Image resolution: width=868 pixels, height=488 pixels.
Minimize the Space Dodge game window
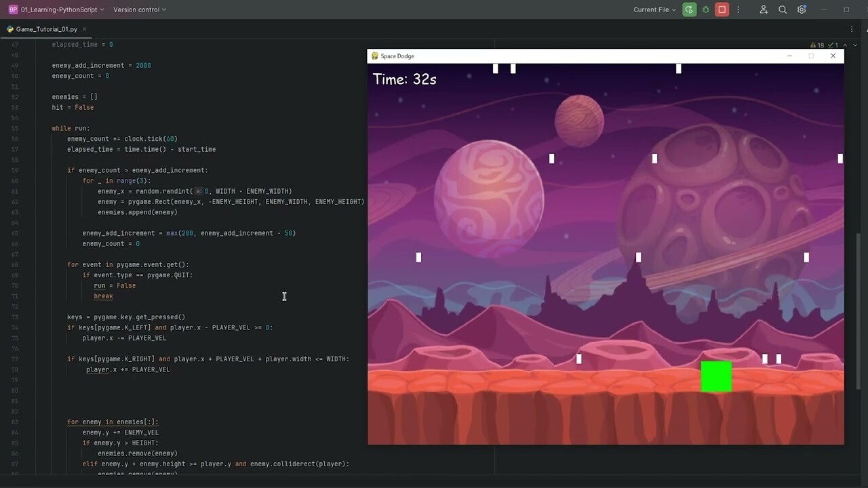tap(789, 56)
